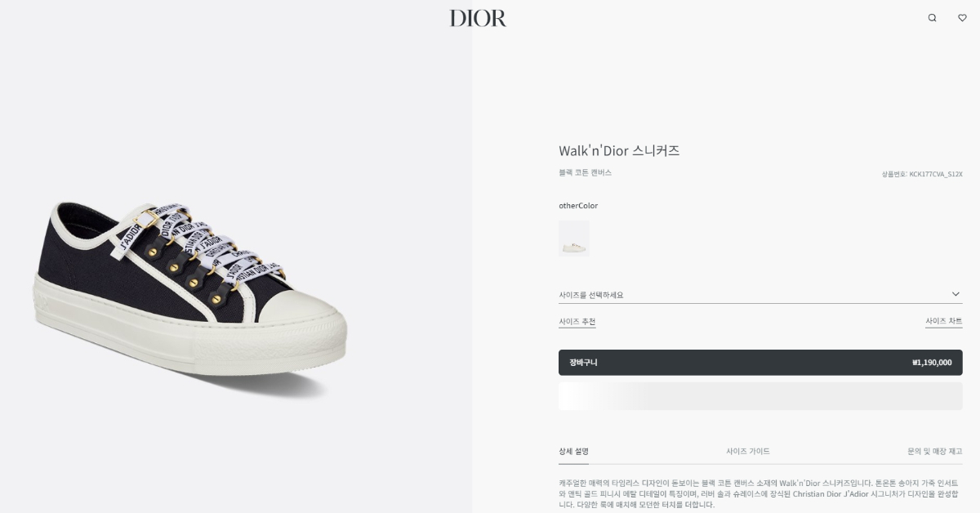Image resolution: width=980 pixels, height=513 pixels.
Task: Click the wishlist heart icon
Action: (962, 18)
